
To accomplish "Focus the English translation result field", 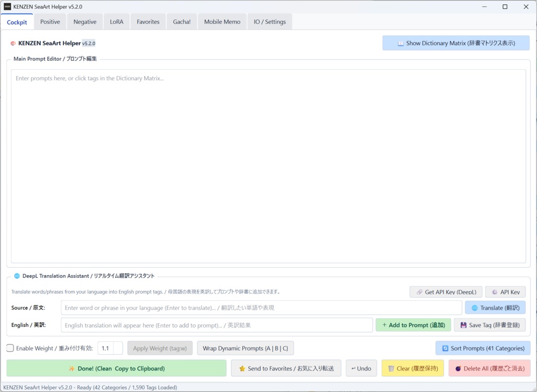I will (x=217, y=325).
